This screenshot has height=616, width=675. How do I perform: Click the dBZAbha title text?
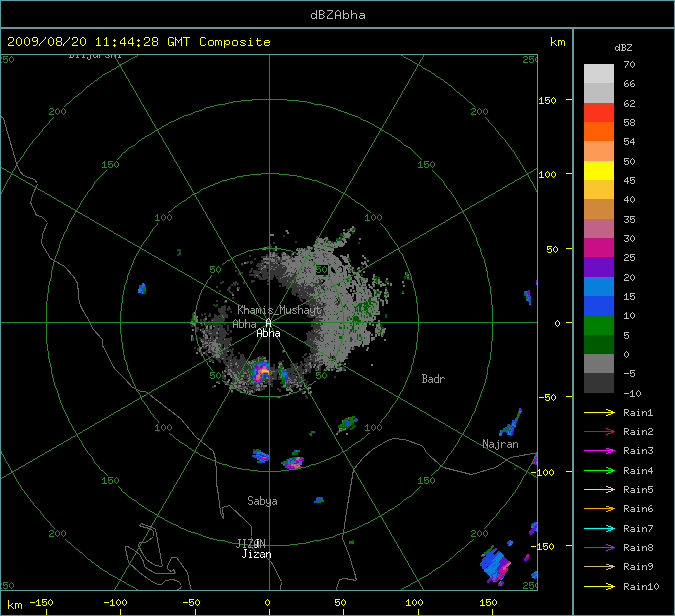click(x=338, y=15)
